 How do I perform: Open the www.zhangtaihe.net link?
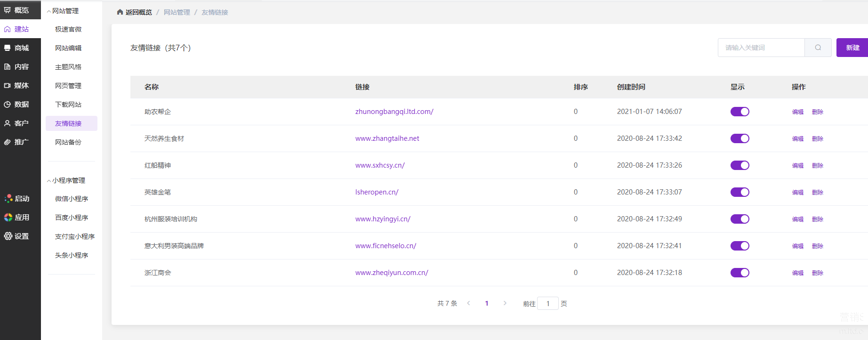click(387, 138)
